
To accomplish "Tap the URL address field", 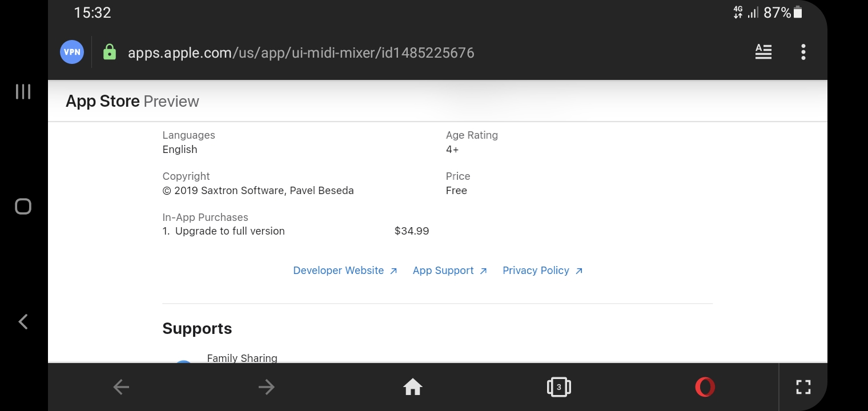I will [x=301, y=53].
